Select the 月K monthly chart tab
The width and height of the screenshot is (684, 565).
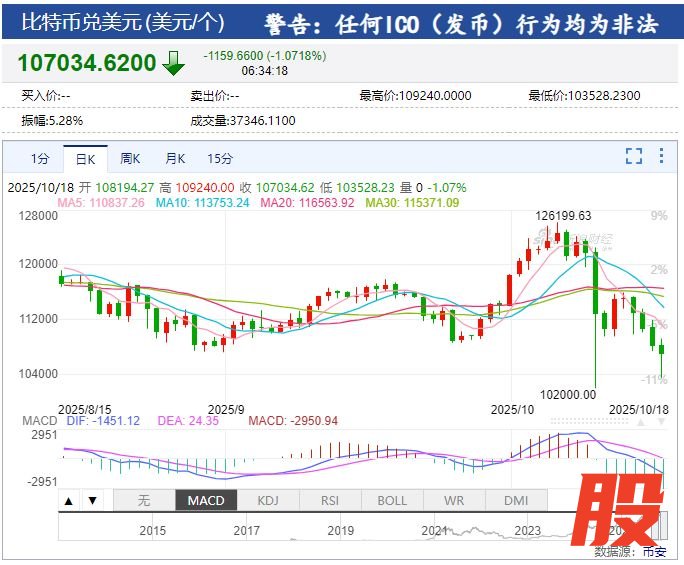tap(175, 159)
